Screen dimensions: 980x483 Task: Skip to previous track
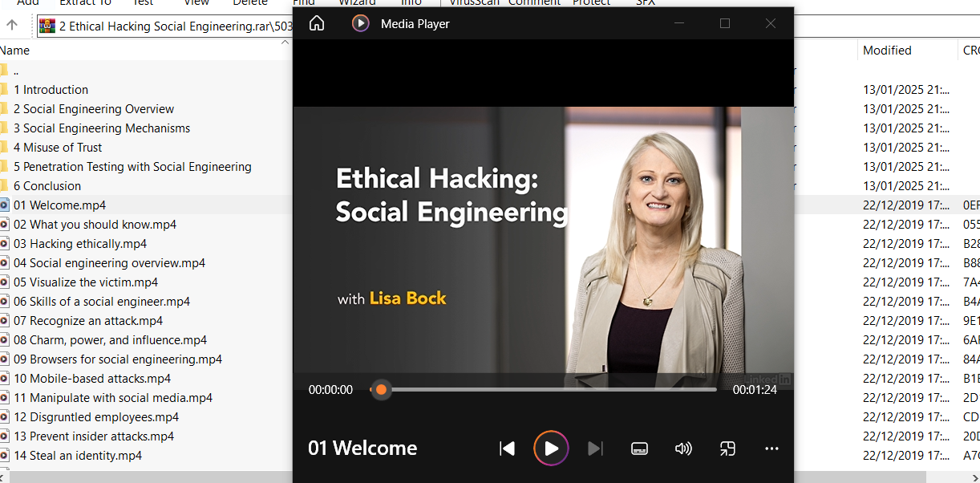pyautogui.click(x=507, y=448)
